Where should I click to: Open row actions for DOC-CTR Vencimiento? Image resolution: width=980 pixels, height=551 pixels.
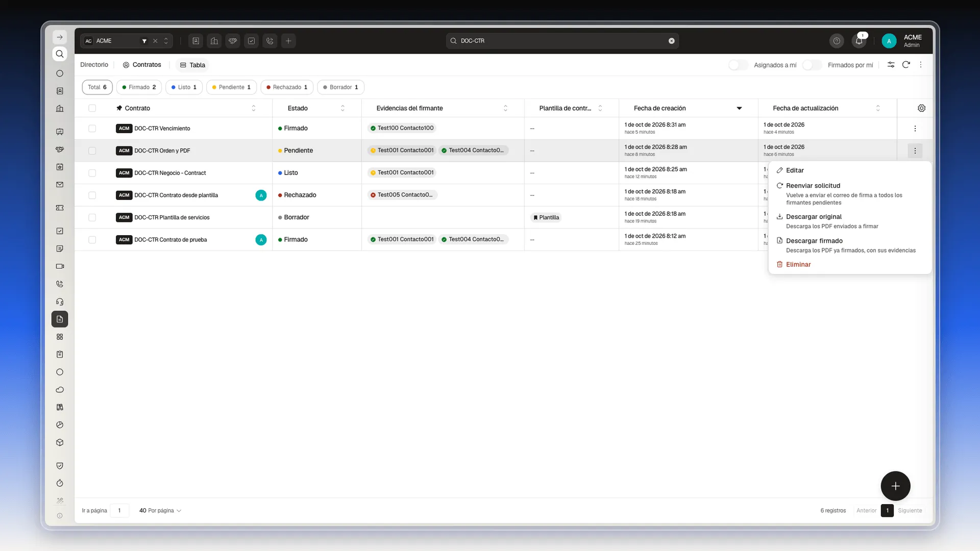(915, 129)
